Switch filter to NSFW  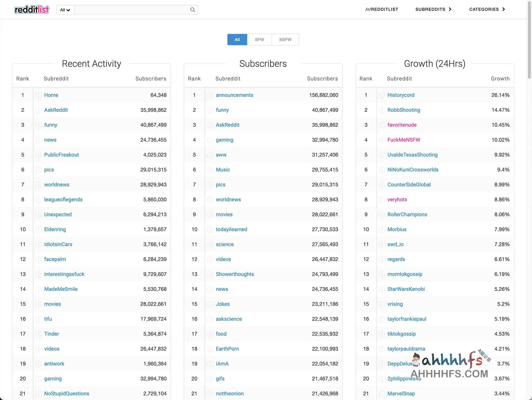tap(285, 39)
